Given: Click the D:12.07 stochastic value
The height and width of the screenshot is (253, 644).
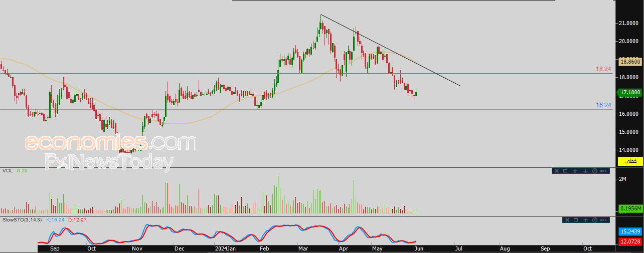Looking at the screenshot, I should [77, 220].
